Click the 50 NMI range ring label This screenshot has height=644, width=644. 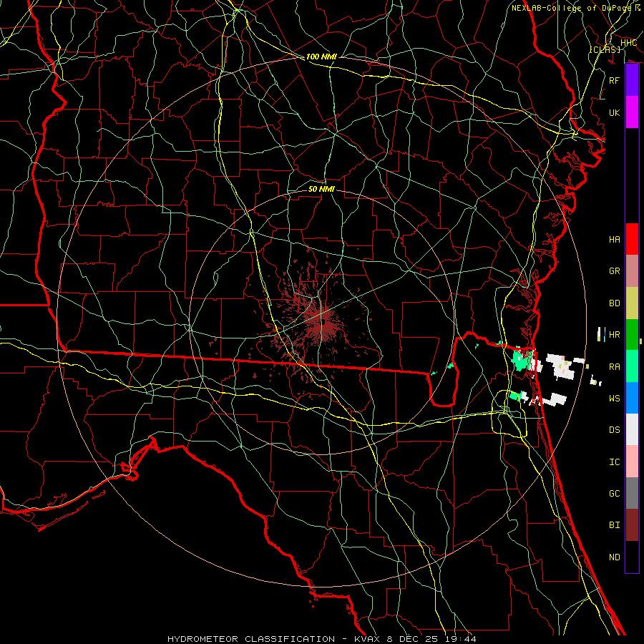point(321,189)
